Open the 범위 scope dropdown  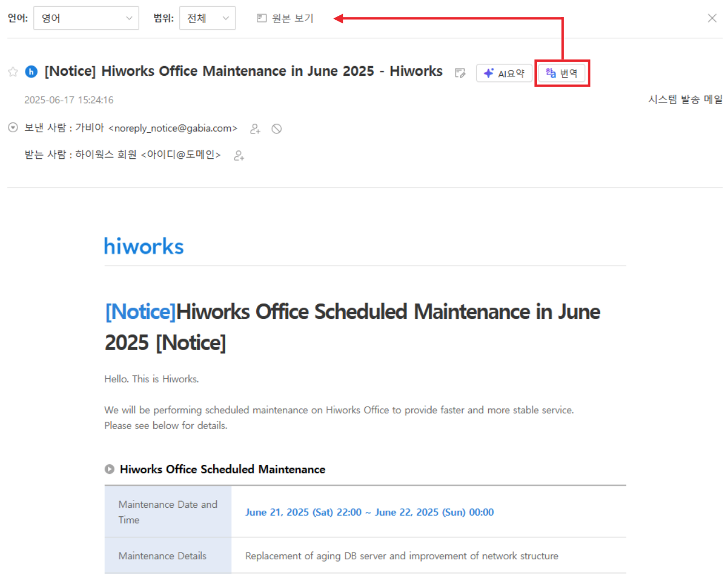pos(207,19)
